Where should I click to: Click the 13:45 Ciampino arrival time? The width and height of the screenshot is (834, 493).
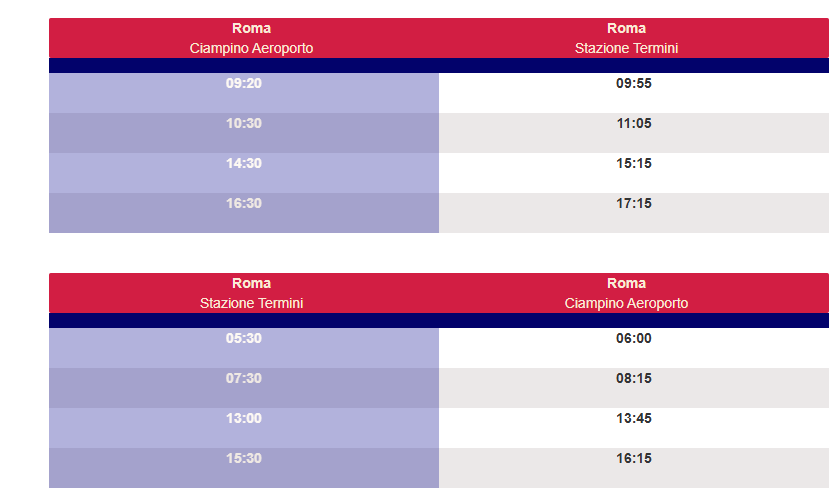633,418
